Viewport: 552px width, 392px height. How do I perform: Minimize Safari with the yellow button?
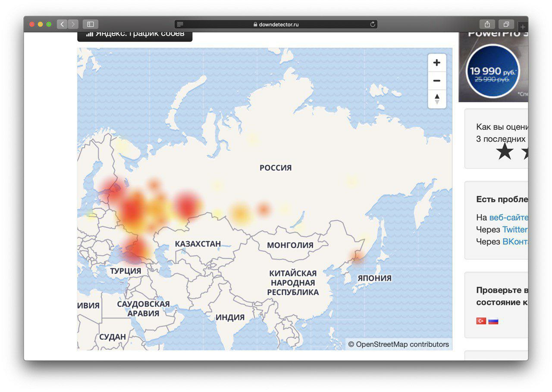(x=41, y=25)
